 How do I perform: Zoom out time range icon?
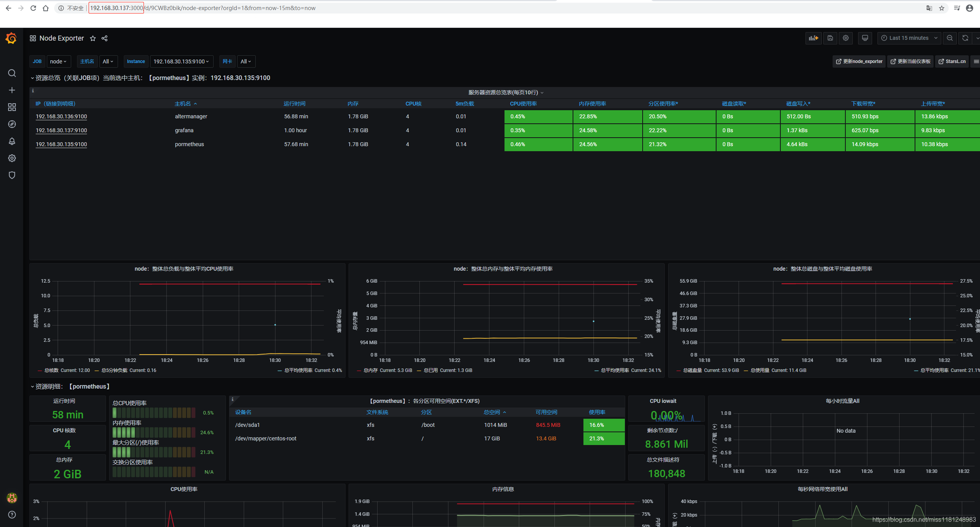tap(950, 38)
